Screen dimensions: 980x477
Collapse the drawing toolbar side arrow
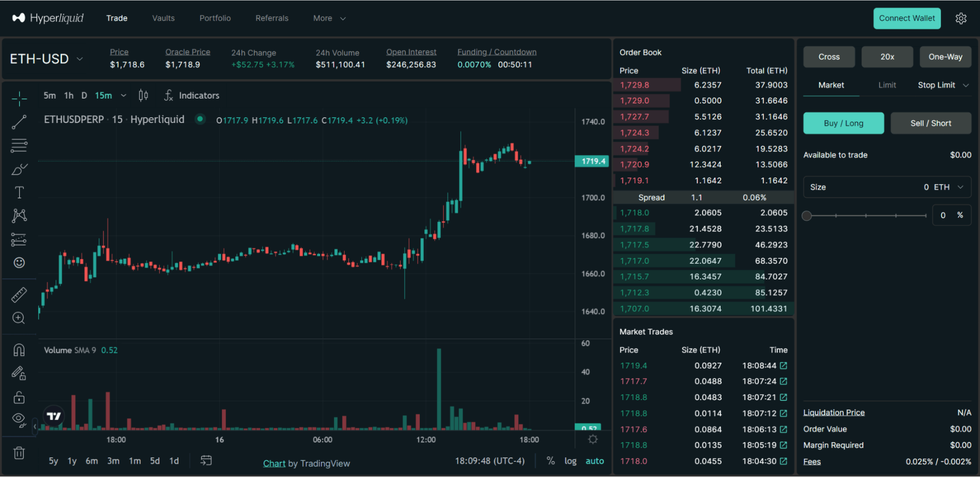click(34, 426)
